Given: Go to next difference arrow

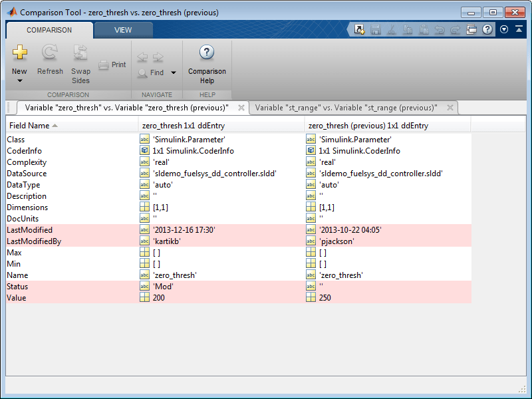Looking at the screenshot, I should pos(158,57).
